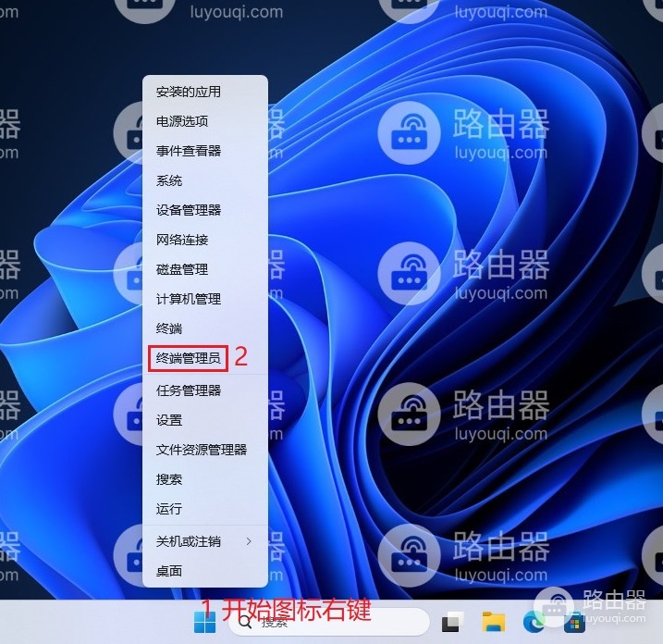663x644 pixels.
Task: Open 运行 dialog entry
Action: [205, 509]
